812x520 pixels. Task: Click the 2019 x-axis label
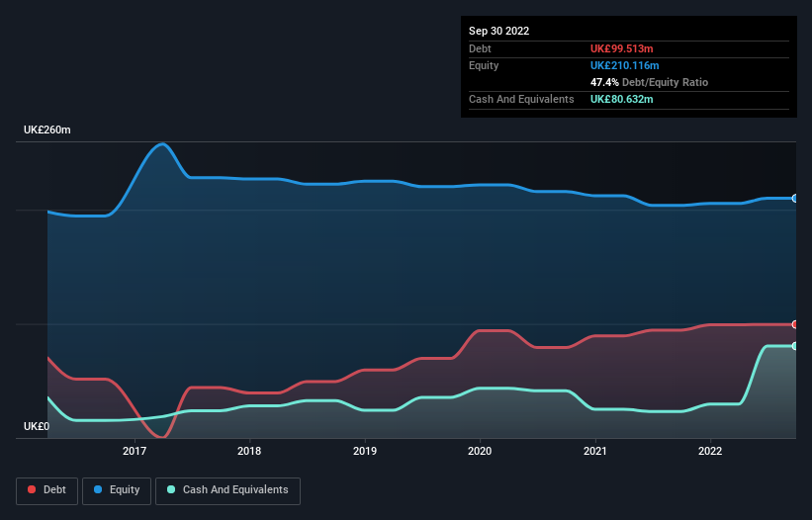(365, 451)
